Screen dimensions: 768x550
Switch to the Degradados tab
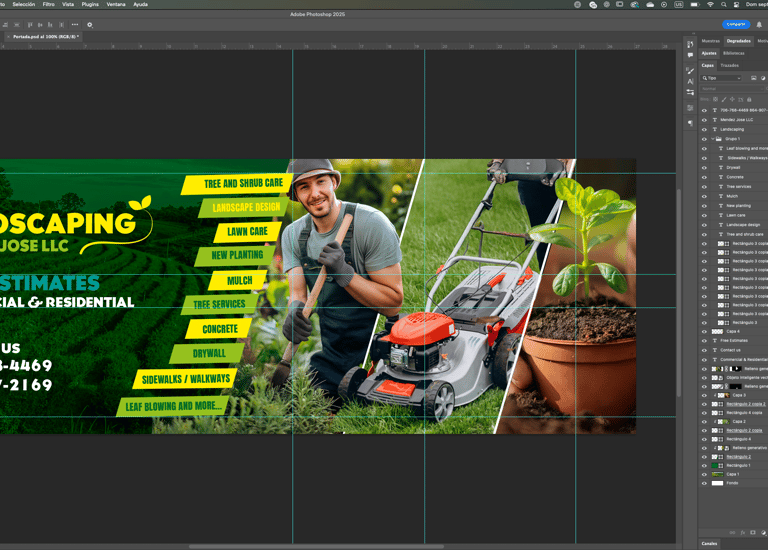click(739, 41)
